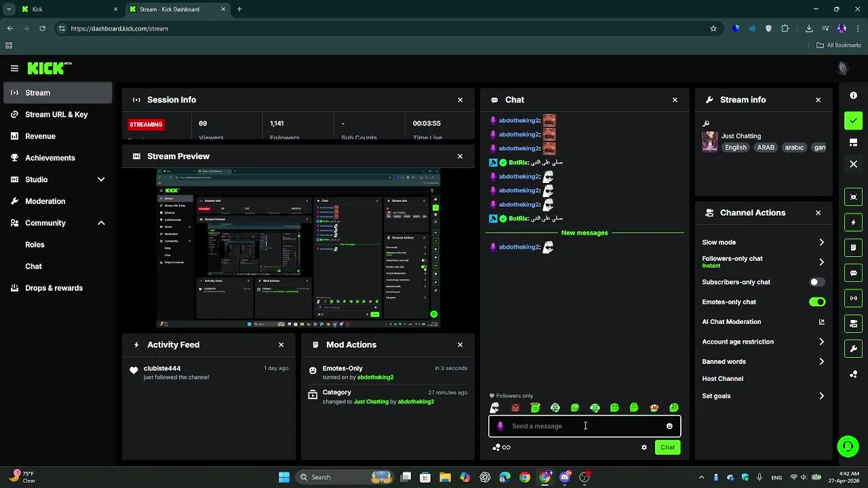Open Discord from the taskbar
The height and width of the screenshot is (488, 868).
coord(565,477)
